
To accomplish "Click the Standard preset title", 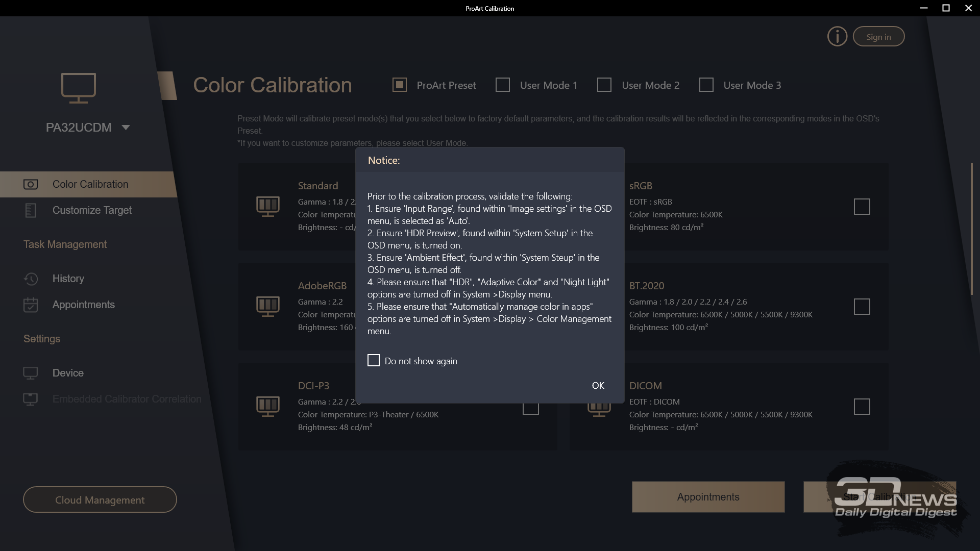I will point(318,186).
